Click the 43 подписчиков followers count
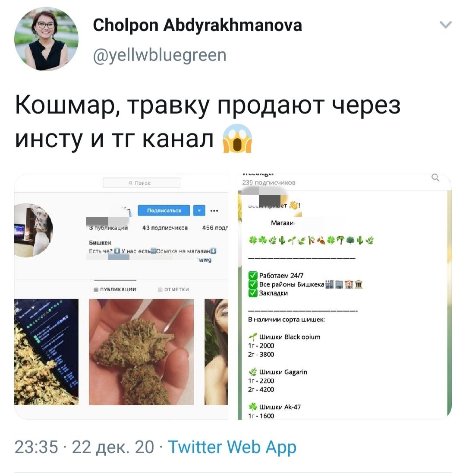This screenshot has width=466, height=476. point(165,228)
